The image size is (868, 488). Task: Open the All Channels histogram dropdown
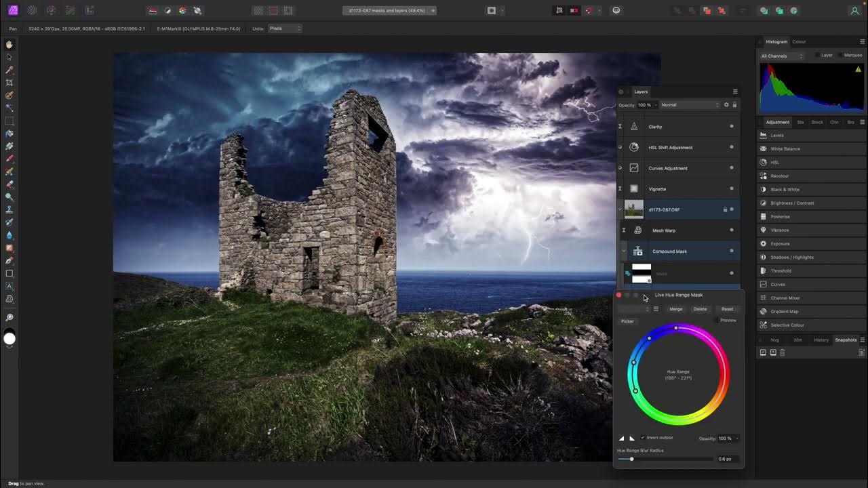pos(782,56)
